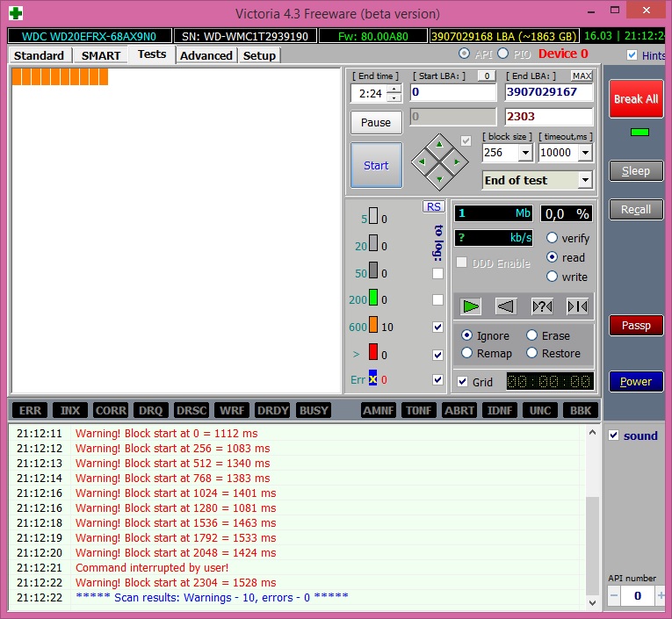Select the API access mode
672x619 pixels.
pos(464,54)
